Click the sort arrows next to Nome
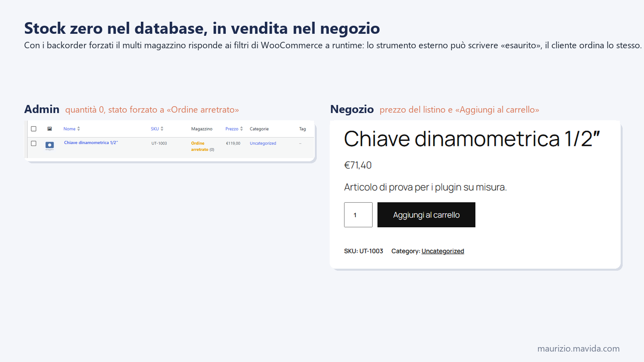Screen dimensions: 644x362 coord(78,129)
